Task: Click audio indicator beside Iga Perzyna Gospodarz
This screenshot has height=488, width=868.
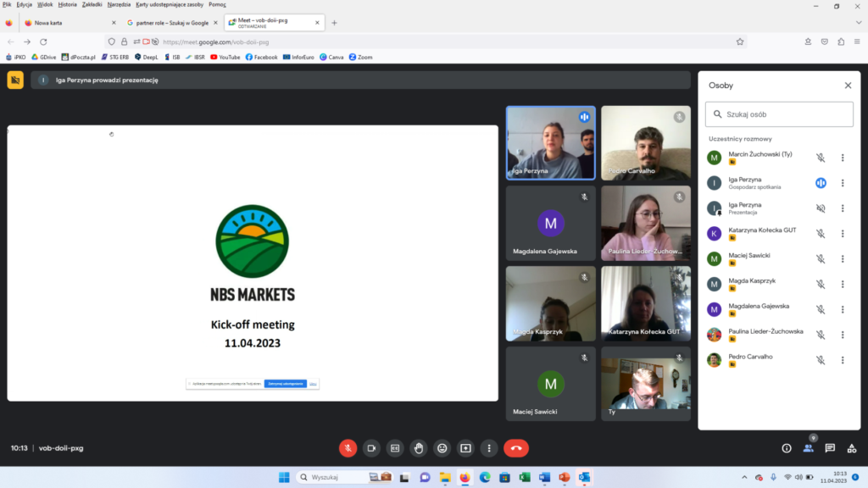Action: pos(821,183)
